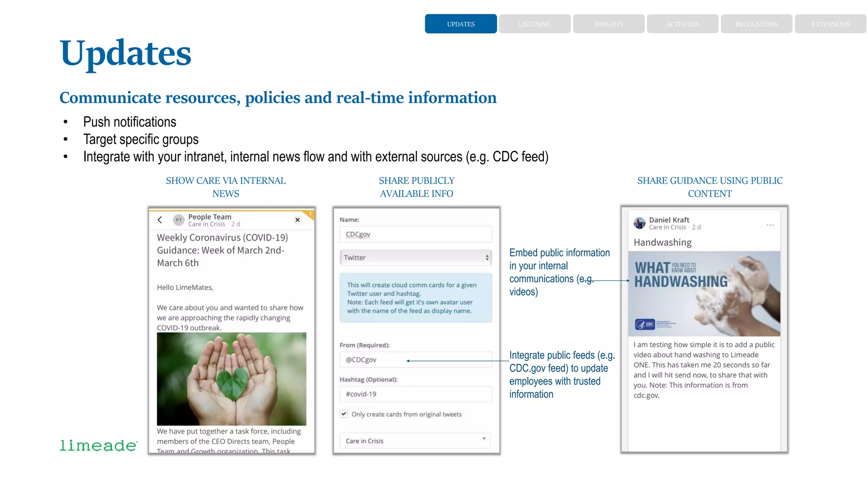
Task: Click 'Care in Crisis' under People Team
Action: 207,224
